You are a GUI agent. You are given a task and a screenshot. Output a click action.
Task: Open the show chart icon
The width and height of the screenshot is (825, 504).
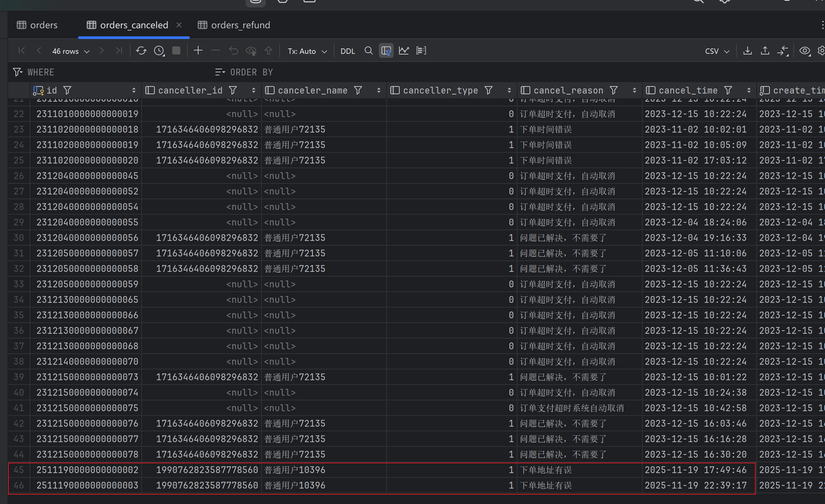point(404,51)
